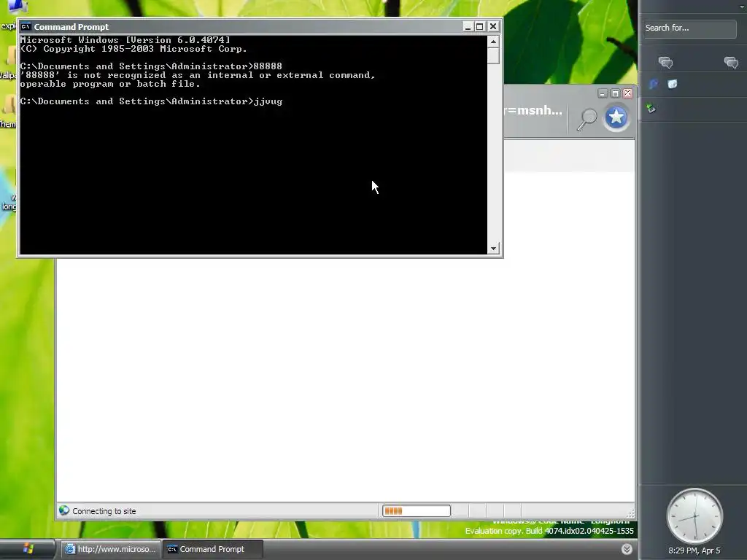Image resolution: width=747 pixels, height=560 pixels.
Task: Close the Command Prompt window
Action: coord(493,27)
